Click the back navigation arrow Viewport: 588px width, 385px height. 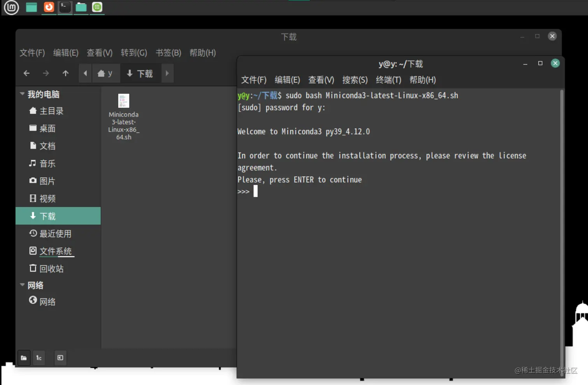click(26, 73)
